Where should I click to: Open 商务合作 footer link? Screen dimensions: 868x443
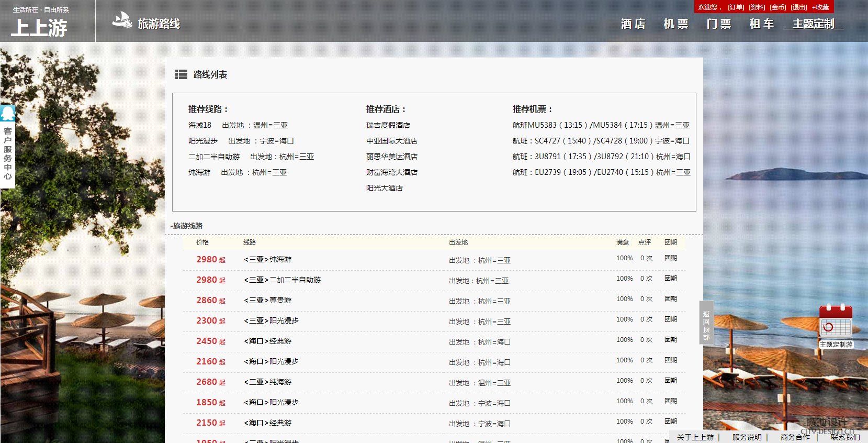tap(795, 437)
